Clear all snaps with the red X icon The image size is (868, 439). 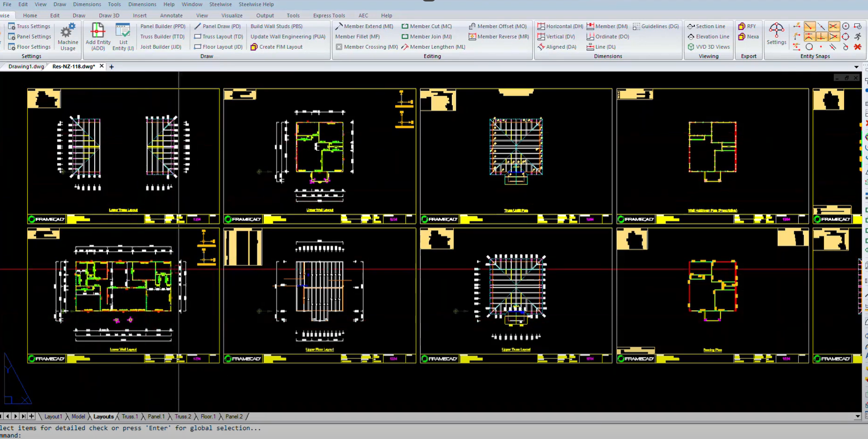857,47
